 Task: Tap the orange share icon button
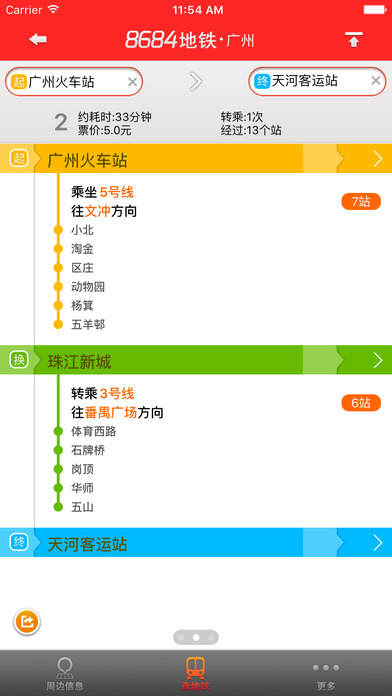27,621
